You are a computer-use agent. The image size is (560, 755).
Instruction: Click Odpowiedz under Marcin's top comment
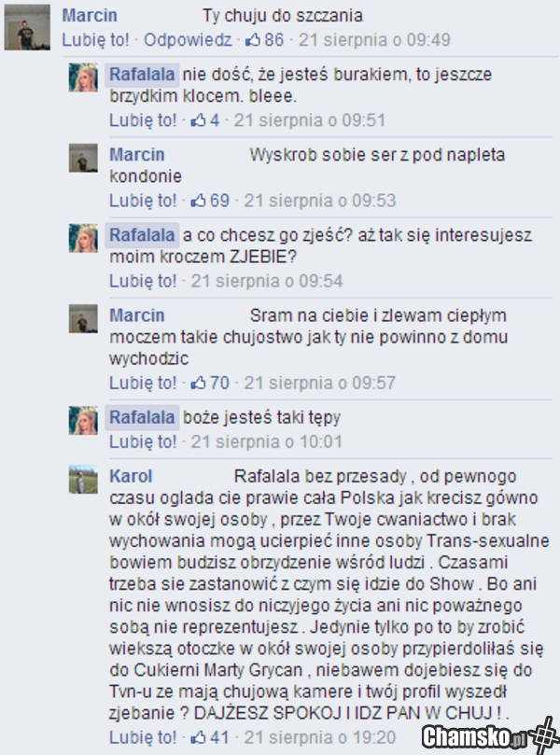[x=188, y=40]
